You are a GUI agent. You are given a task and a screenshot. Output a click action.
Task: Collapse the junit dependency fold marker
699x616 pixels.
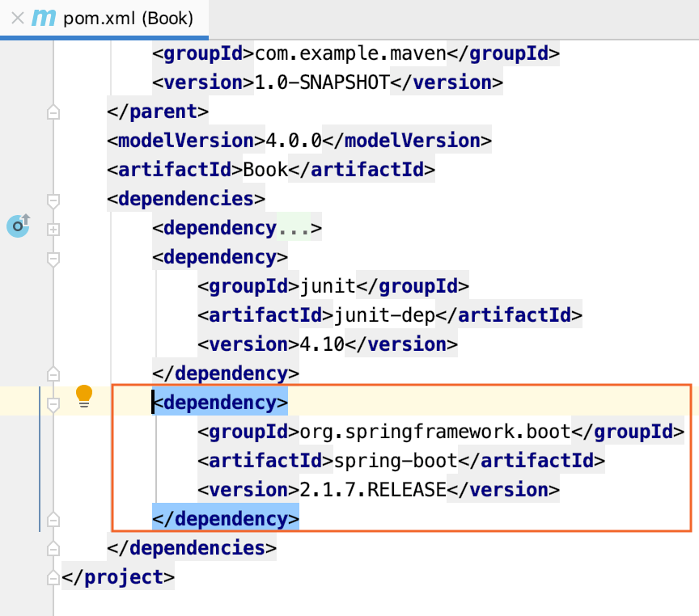pos(53,257)
